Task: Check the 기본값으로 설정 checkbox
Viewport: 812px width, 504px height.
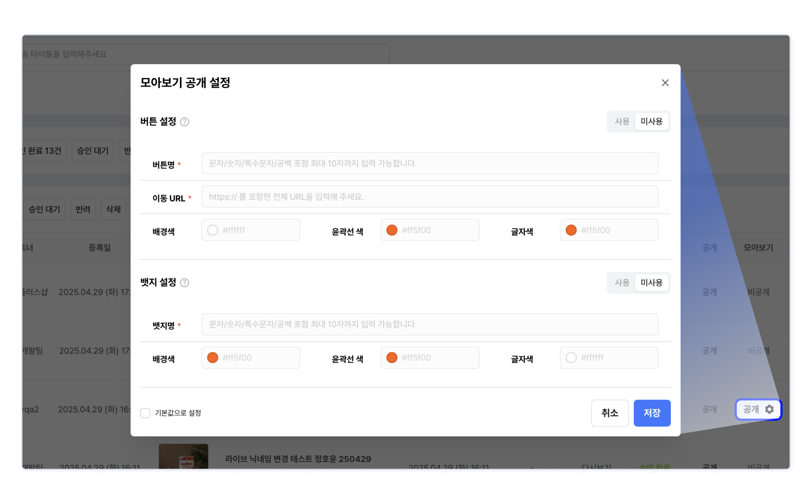Action: [x=145, y=413]
